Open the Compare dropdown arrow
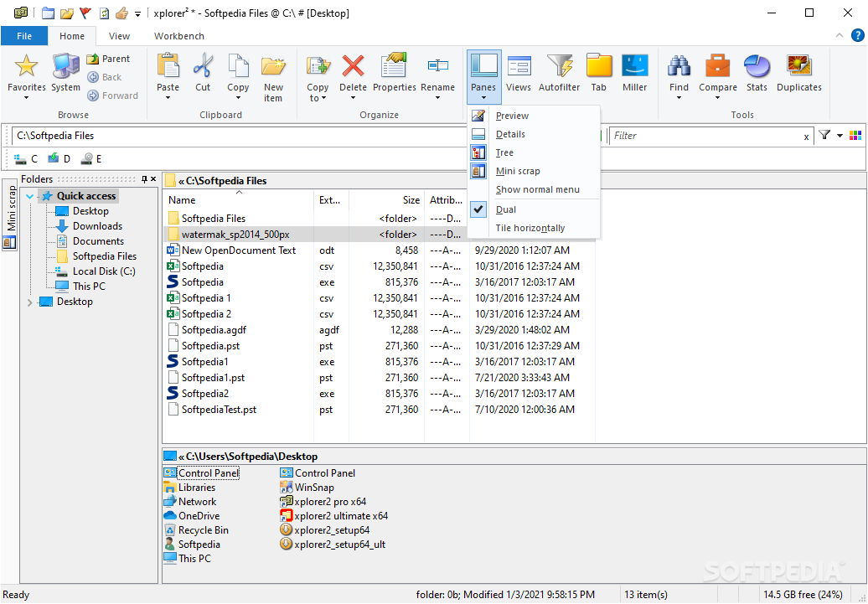This screenshot has width=868, height=604. point(717,99)
